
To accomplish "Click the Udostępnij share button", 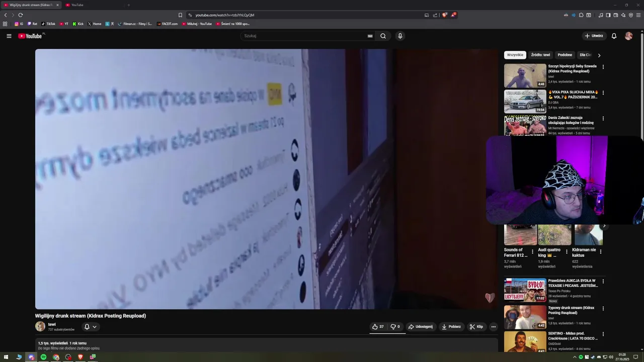I will pos(421,327).
